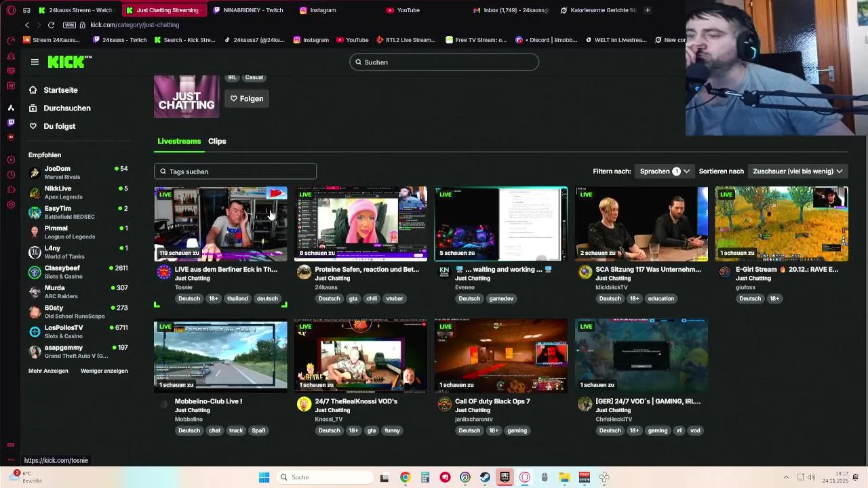Open Mobbelino-Club Live stream thumbnail
This screenshot has width=868, height=488.
tap(220, 356)
